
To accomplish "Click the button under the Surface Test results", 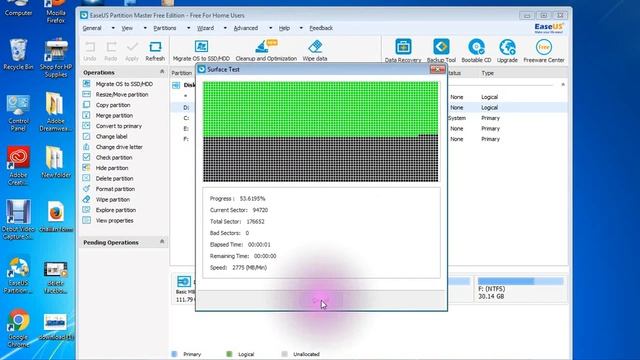I will tap(321, 300).
